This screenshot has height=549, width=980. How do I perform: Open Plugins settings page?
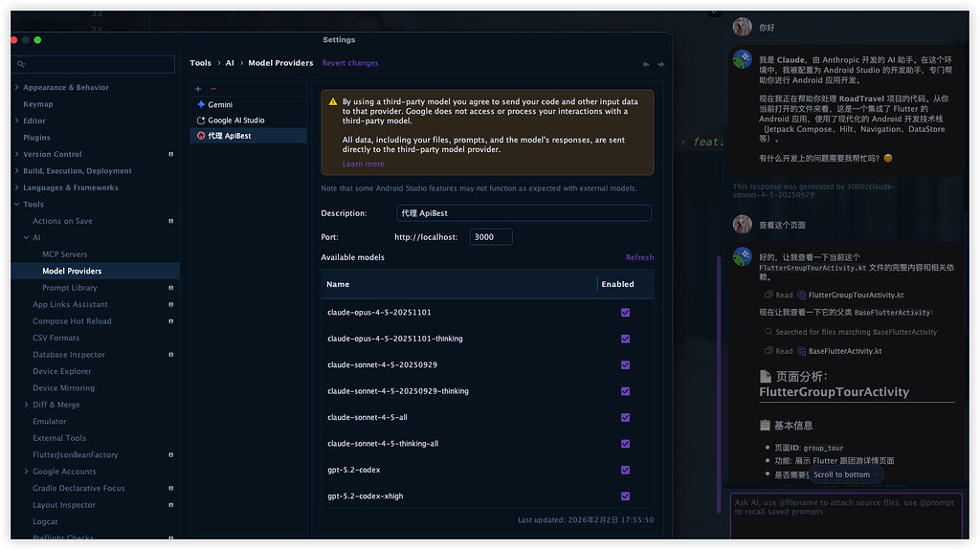[x=37, y=138]
